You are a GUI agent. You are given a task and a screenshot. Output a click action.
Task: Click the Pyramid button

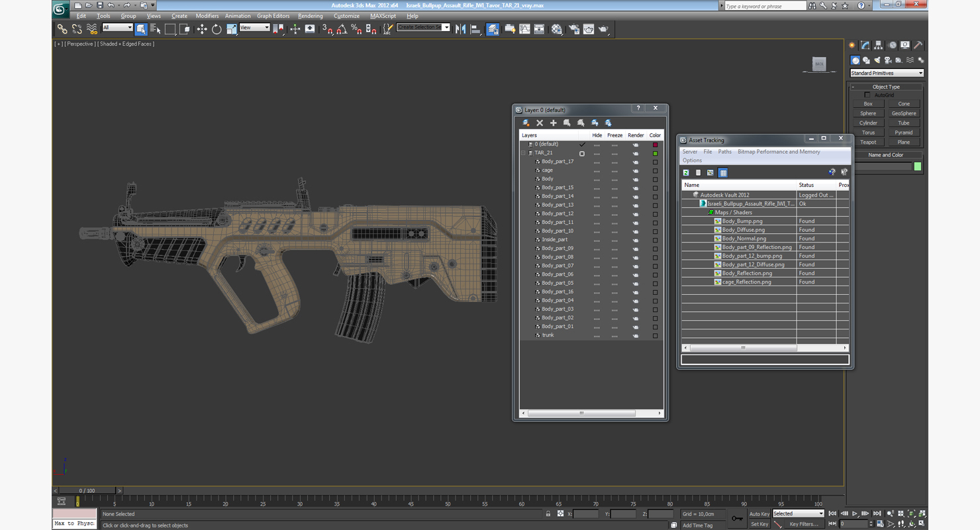coord(904,132)
